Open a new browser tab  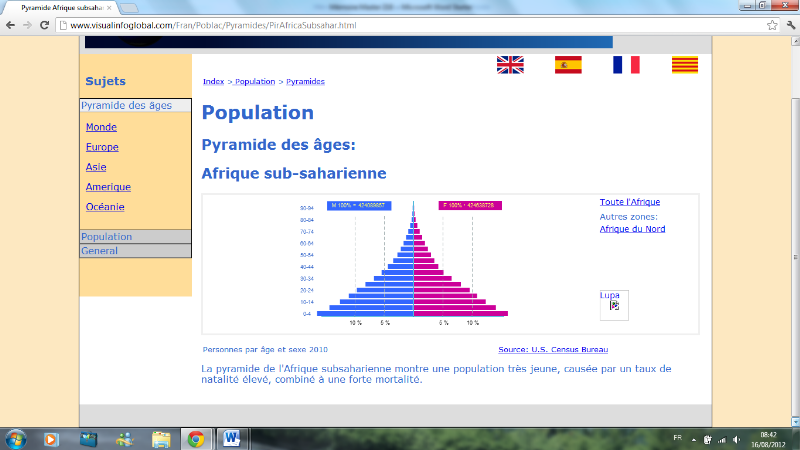click(x=129, y=8)
